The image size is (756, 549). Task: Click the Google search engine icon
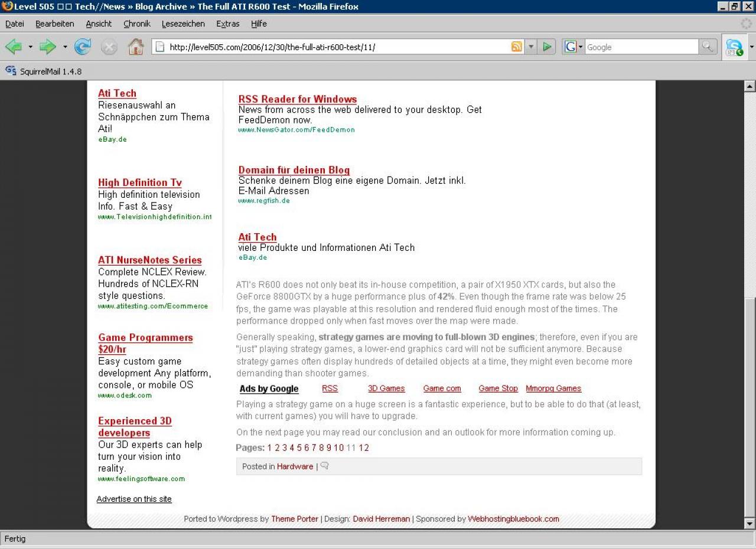pos(571,47)
